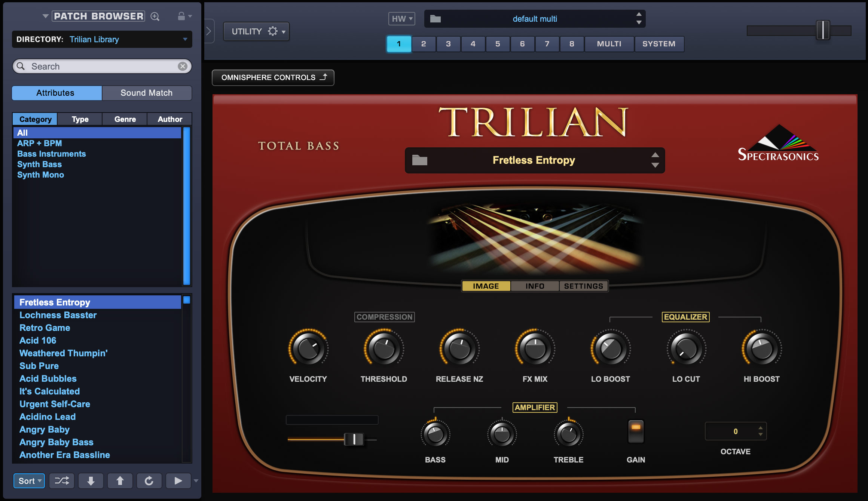Click the VELOCITY knob icon

[x=307, y=349]
